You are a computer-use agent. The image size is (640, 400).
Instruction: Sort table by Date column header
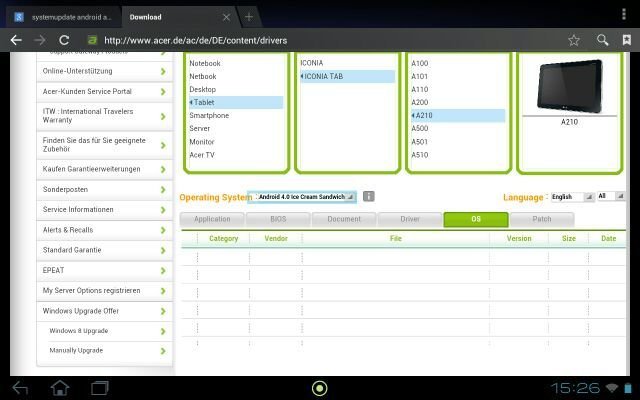[x=608, y=238]
